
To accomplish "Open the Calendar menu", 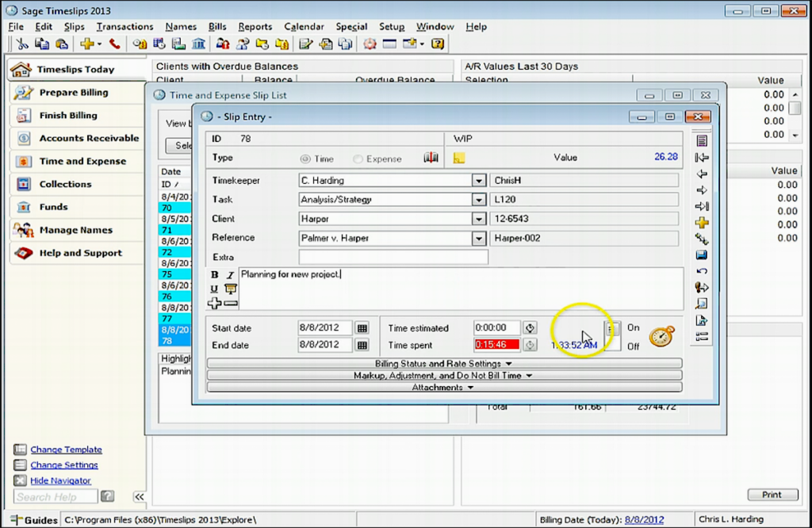I will pos(304,26).
